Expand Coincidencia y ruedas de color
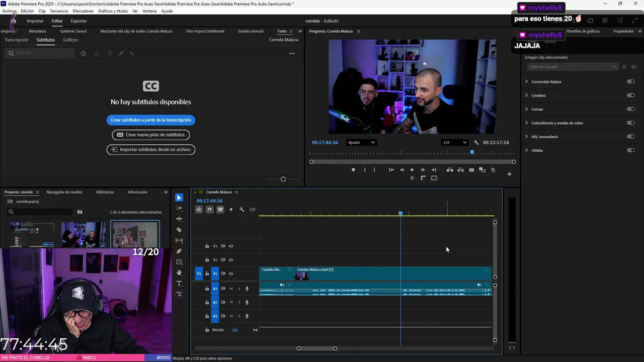The width and height of the screenshot is (644, 362). [527, 123]
